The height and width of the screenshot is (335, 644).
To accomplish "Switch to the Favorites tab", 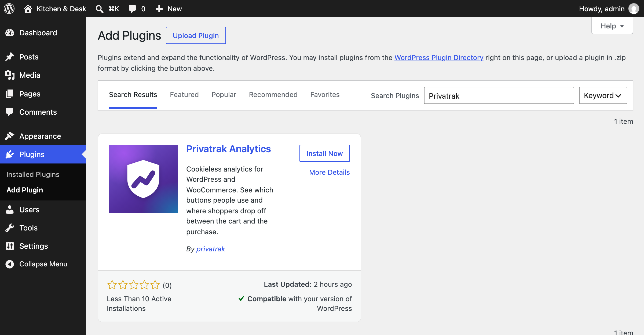I will click(325, 95).
